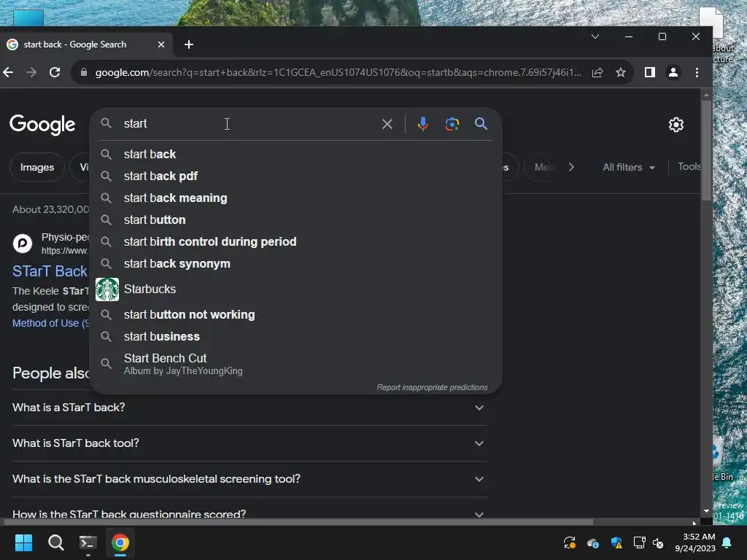Go back to previous page
The image size is (747, 560).
coord(8,72)
